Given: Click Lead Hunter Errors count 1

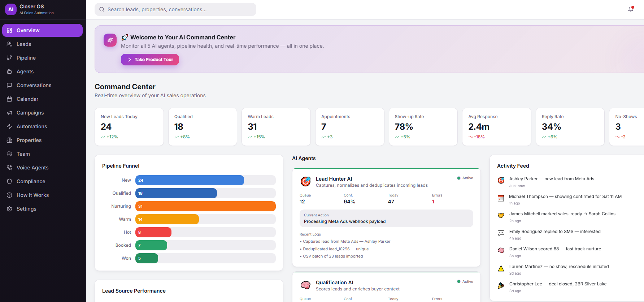Looking at the screenshot, I should [433, 202].
